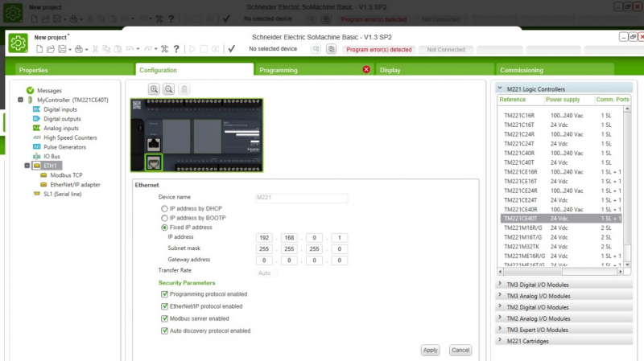Zoom out on controller image

tap(169, 89)
